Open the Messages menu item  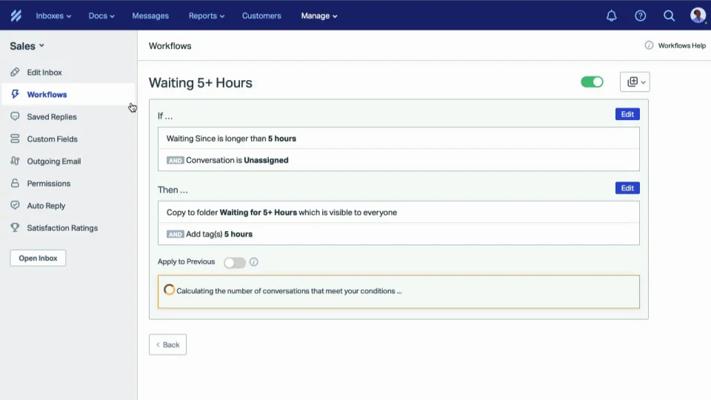tap(150, 16)
